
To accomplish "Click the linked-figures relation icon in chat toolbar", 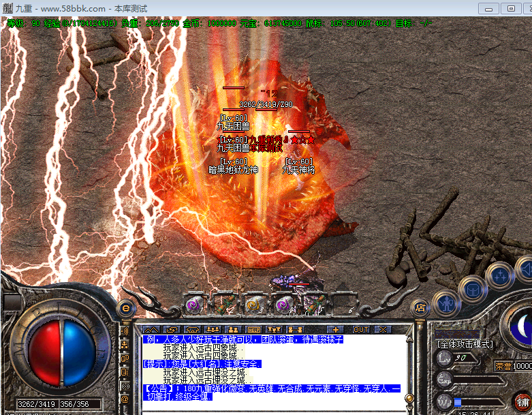I will click(x=295, y=330).
